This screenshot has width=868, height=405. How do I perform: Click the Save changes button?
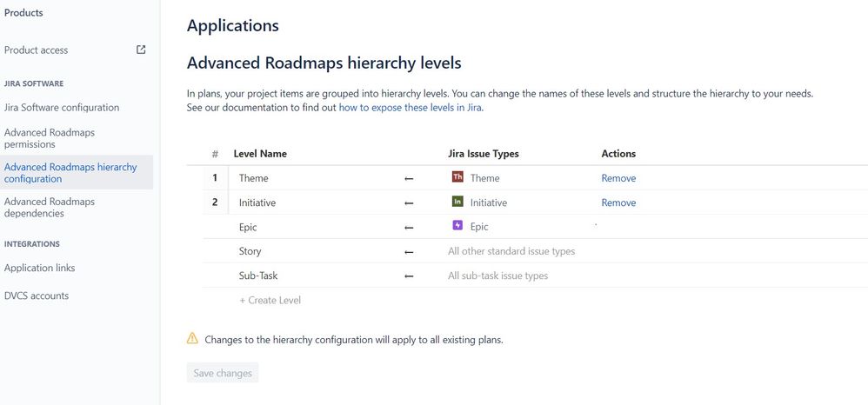(x=223, y=373)
